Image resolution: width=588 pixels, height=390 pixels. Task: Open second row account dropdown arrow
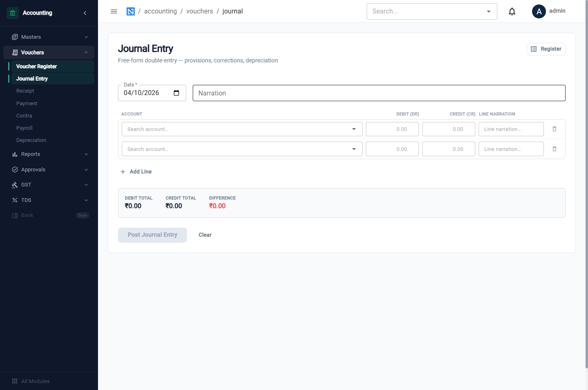[354, 149]
